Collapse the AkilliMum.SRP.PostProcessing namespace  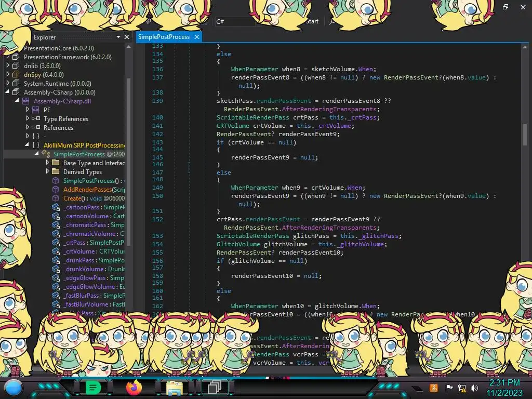click(27, 144)
